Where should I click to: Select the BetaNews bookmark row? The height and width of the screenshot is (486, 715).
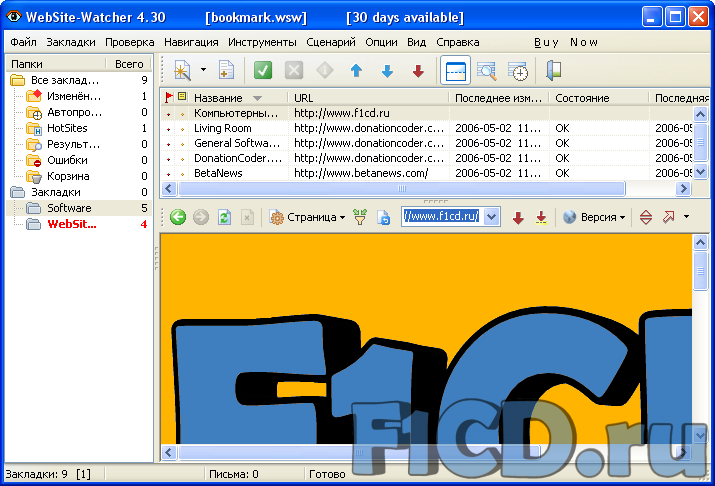click(x=426, y=173)
